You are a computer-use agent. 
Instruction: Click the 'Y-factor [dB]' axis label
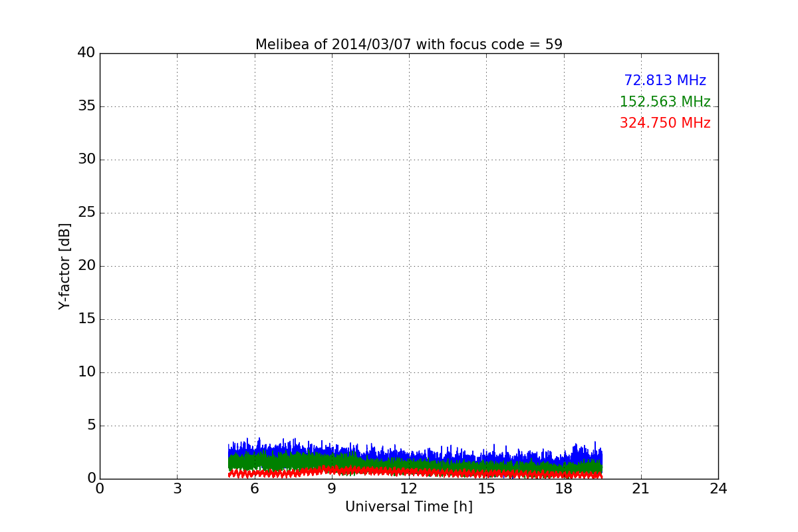[65, 266]
